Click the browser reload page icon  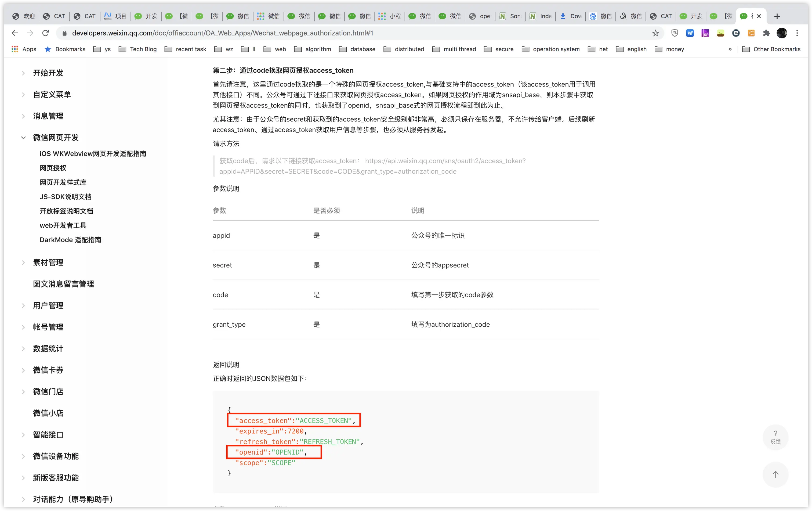[46, 33]
